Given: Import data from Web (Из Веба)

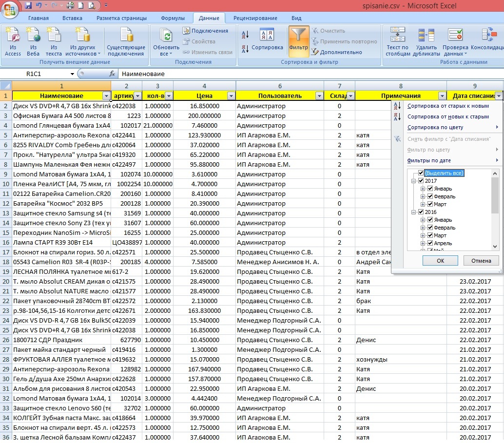Looking at the screenshot, I should click(33, 42).
